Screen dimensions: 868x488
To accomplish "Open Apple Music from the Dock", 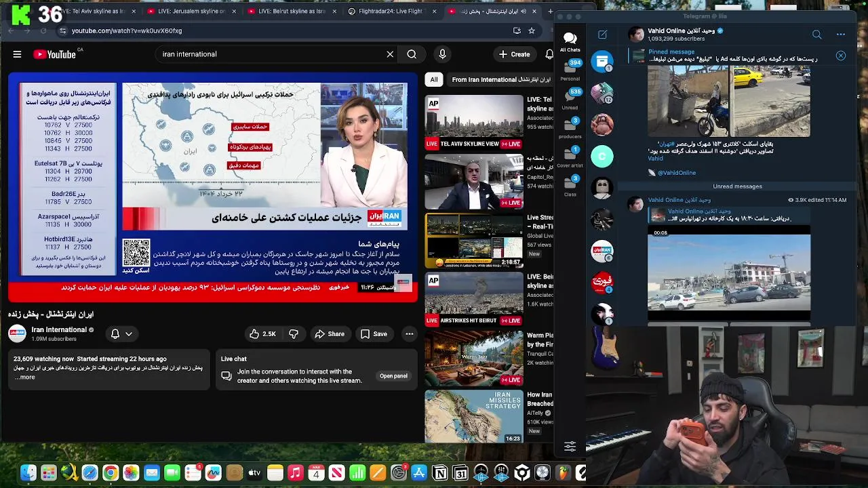I will click(295, 473).
